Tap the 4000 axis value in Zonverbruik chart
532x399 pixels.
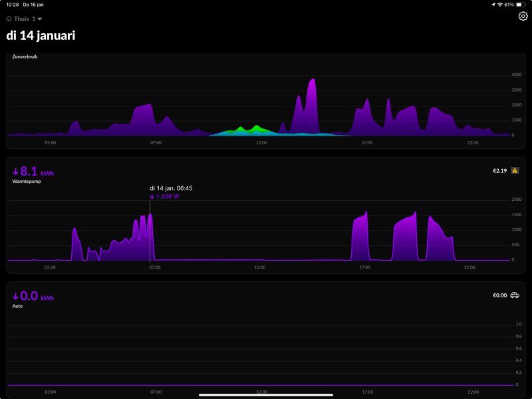[x=517, y=75]
